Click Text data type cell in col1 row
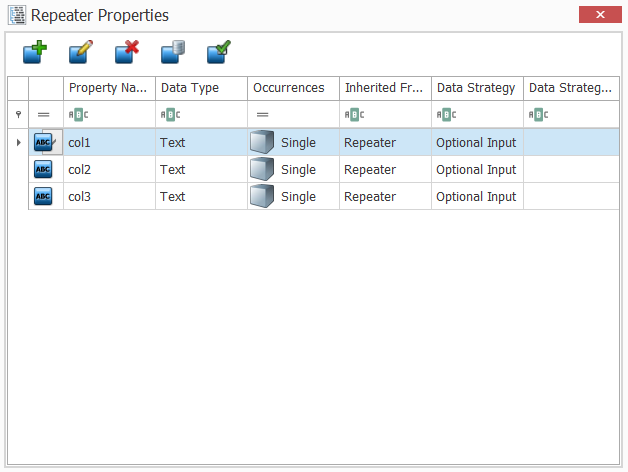628x472 pixels. coord(201,142)
